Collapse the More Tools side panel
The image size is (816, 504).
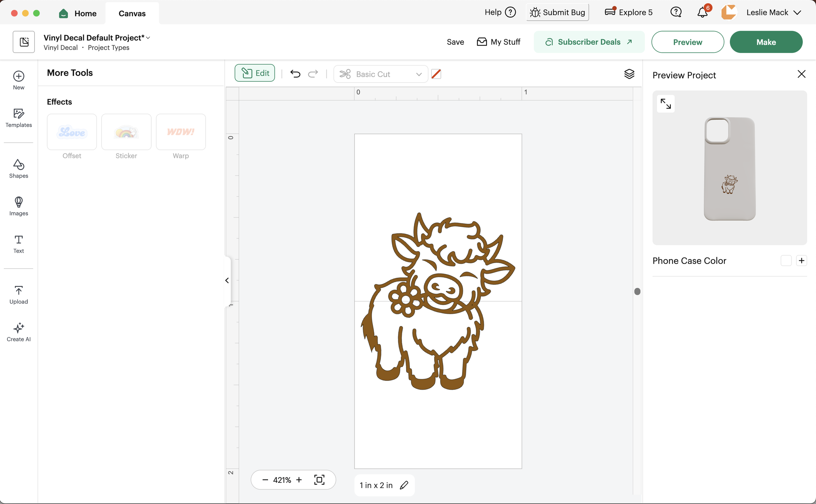(x=227, y=280)
